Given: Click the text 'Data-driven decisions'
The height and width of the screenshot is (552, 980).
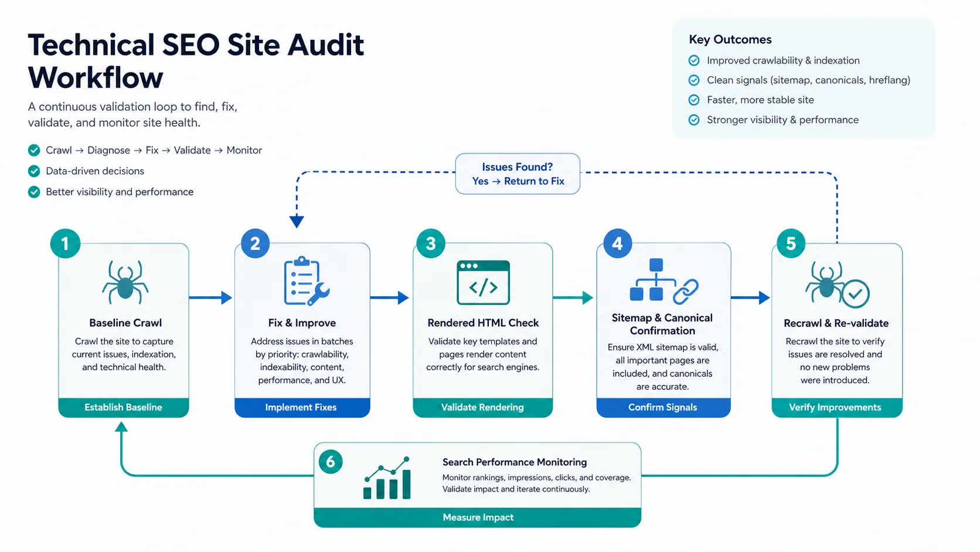Looking at the screenshot, I should click(95, 171).
